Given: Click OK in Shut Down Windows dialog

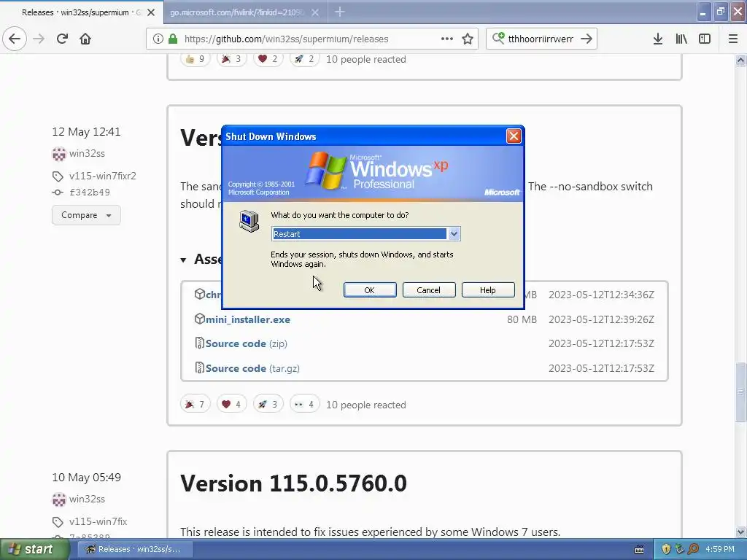Looking at the screenshot, I should click(370, 290).
